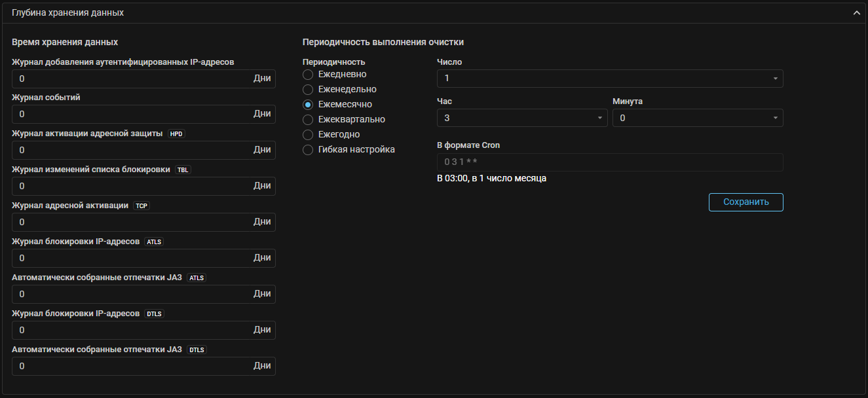Click the TCP badge next to address activation journal
Image resolution: width=868 pixels, height=398 pixels.
(142, 206)
